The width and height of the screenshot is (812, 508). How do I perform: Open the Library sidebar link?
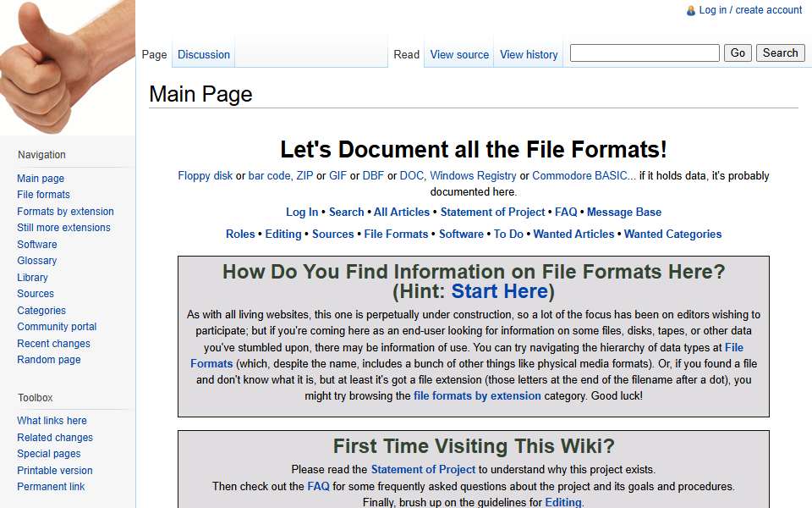(x=32, y=278)
